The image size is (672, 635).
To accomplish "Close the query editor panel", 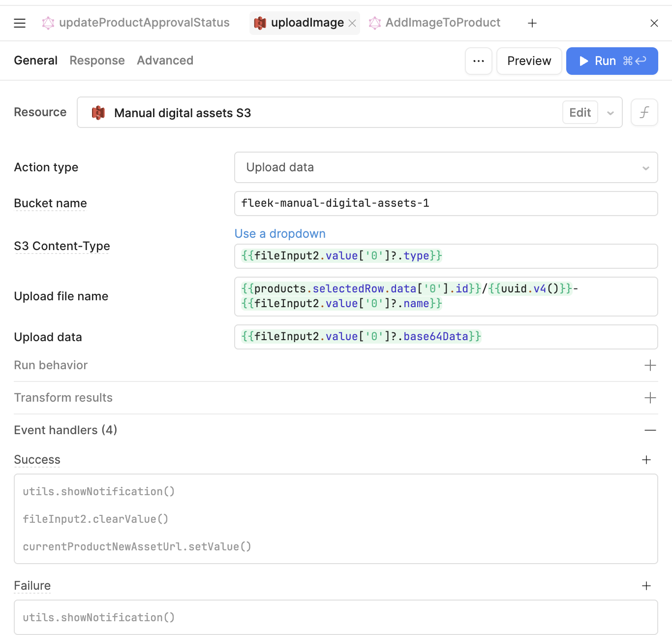I will pyautogui.click(x=654, y=23).
